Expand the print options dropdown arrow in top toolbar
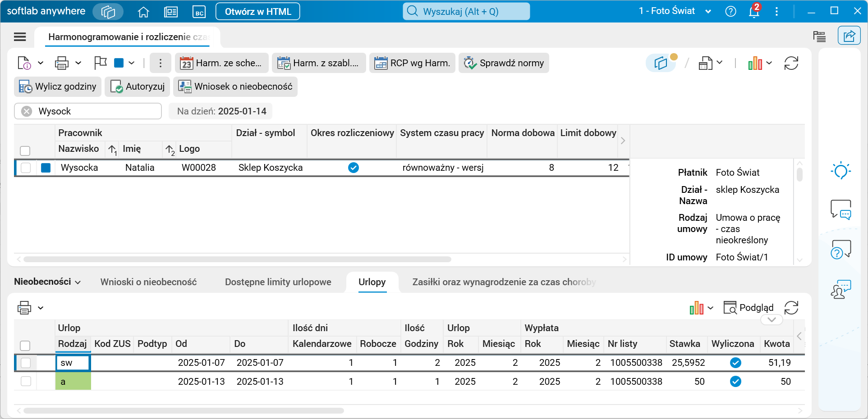The height and width of the screenshot is (419, 868). [78, 63]
